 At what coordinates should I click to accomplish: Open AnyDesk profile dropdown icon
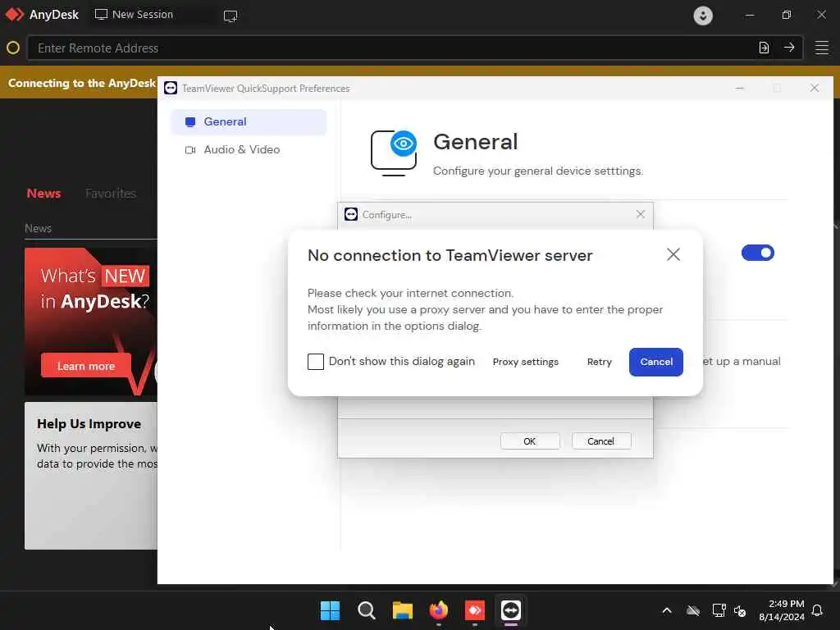point(703,15)
